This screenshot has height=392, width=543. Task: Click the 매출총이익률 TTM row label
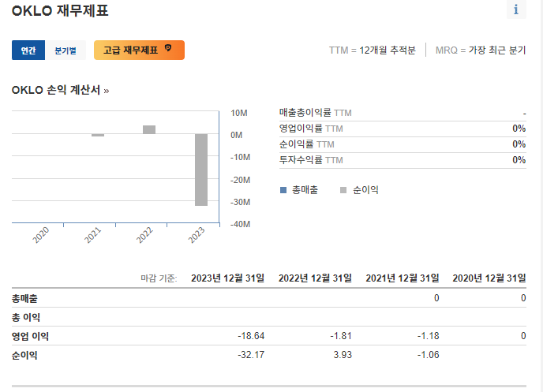coord(315,113)
